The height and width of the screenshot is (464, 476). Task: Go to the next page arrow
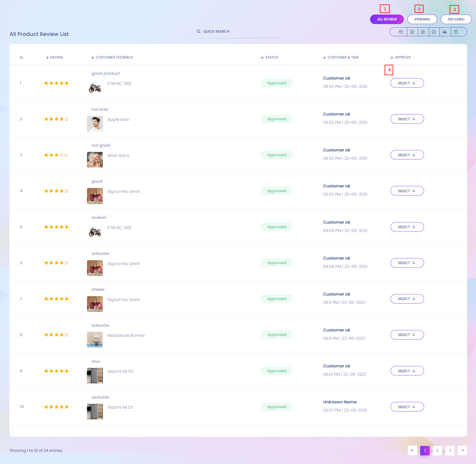coord(462,450)
